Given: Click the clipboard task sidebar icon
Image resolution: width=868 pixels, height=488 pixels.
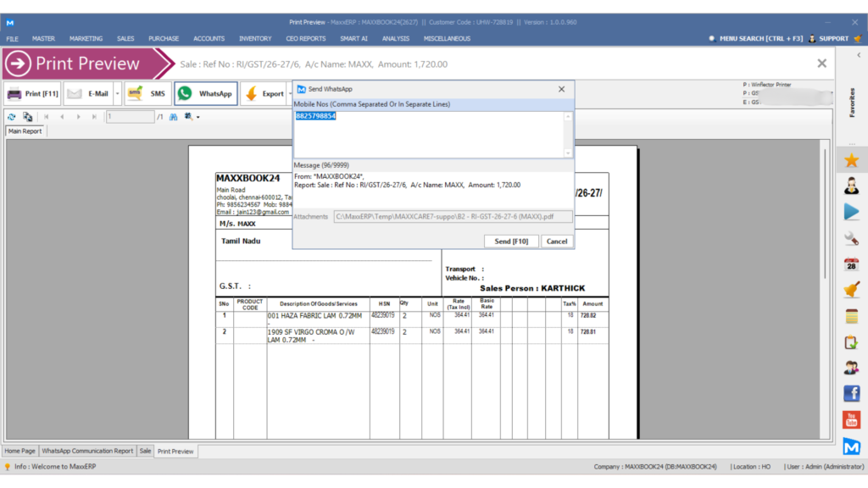Looking at the screenshot, I should [851, 342].
